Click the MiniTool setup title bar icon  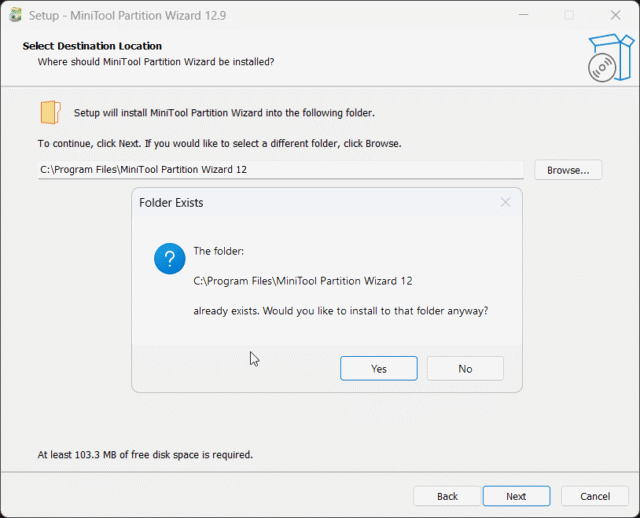pos(16,15)
